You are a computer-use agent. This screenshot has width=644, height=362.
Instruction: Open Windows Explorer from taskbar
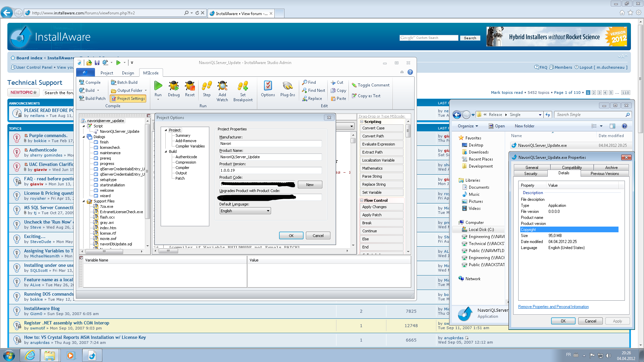tap(50, 355)
